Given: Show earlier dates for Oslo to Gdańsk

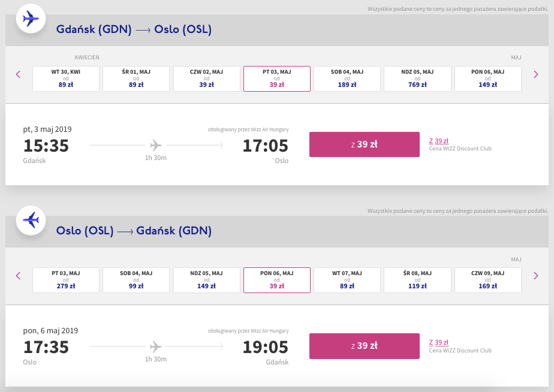Looking at the screenshot, I should (18, 276).
